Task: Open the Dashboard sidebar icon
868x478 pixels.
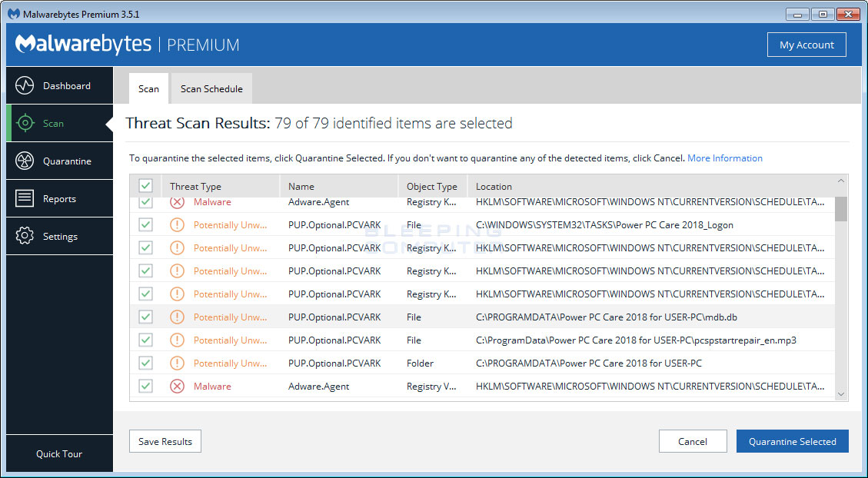Action: point(25,86)
